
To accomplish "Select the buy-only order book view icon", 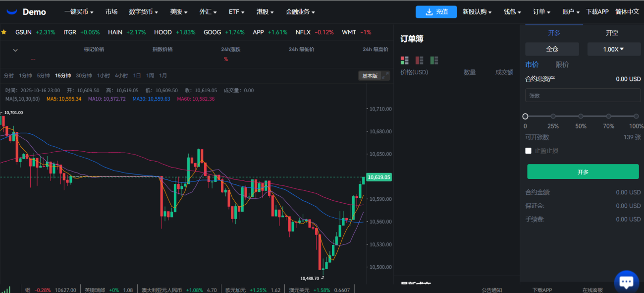I will tap(434, 60).
